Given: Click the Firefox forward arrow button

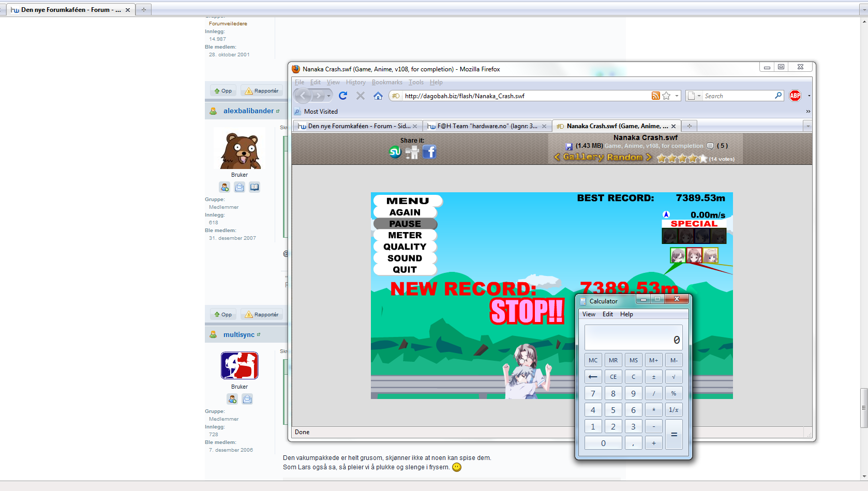Looking at the screenshot, I should pos(319,96).
